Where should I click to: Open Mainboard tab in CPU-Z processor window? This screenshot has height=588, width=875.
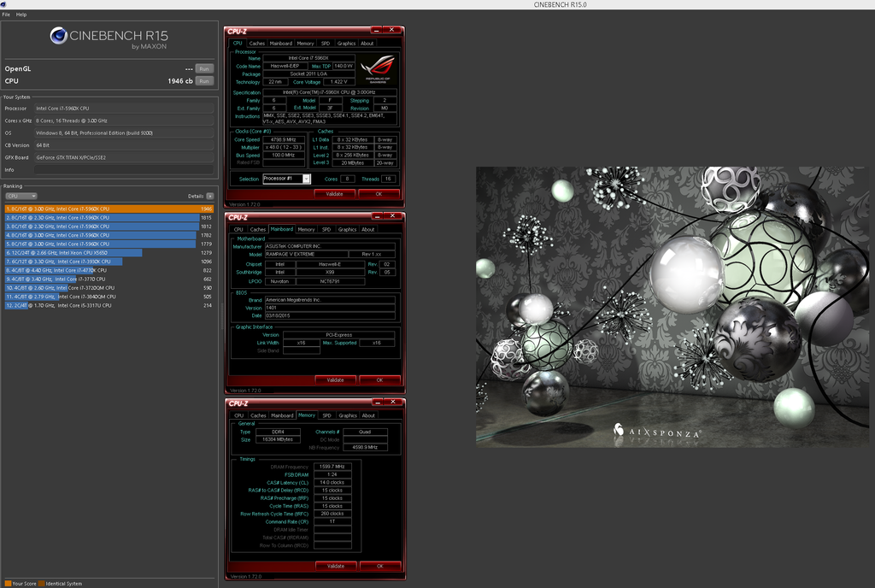(280, 43)
